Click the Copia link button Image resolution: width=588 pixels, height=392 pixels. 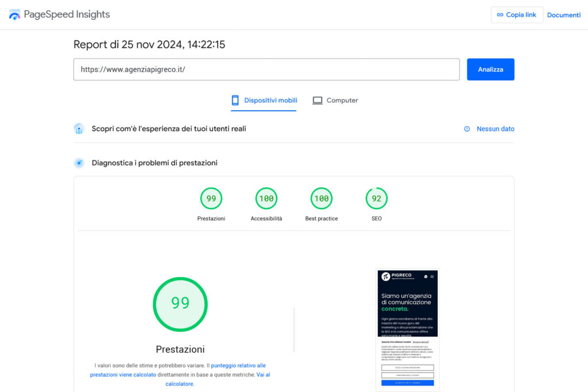(517, 14)
